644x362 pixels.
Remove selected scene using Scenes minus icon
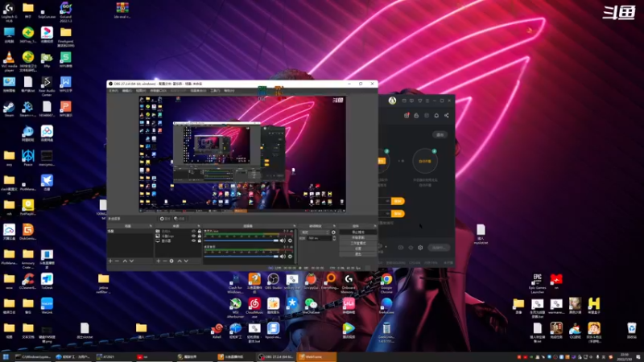[117, 261]
